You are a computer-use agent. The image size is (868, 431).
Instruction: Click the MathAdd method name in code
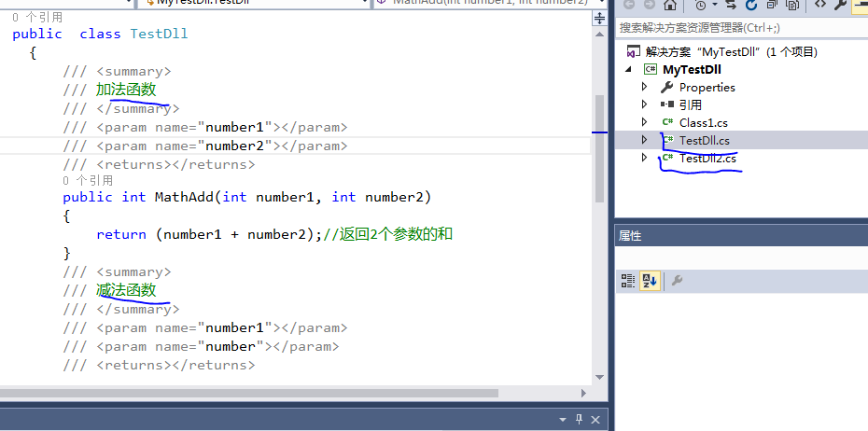pos(184,197)
